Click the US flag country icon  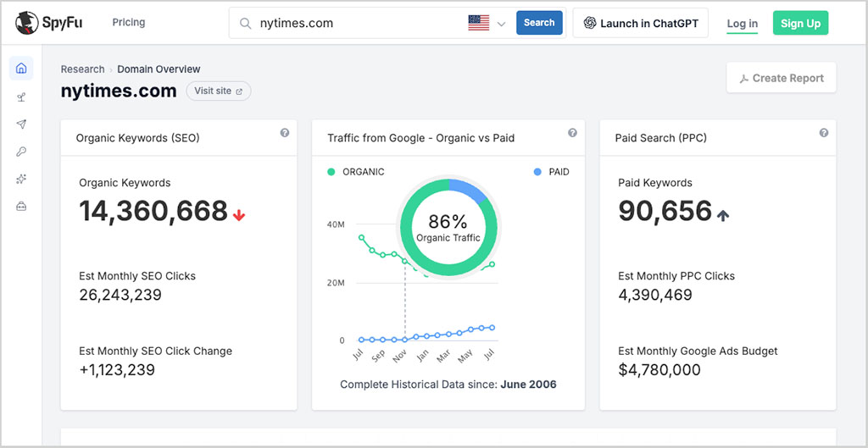(479, 23)
